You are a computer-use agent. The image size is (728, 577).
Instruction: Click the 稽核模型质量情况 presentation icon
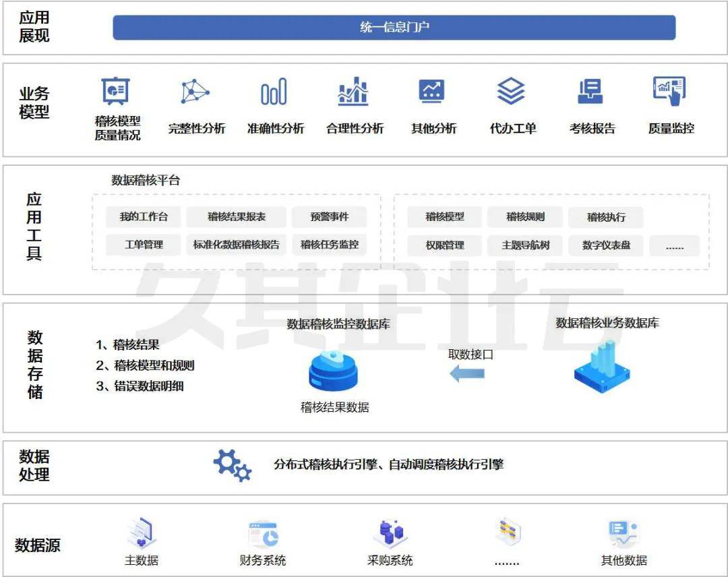tap(116, 90)
